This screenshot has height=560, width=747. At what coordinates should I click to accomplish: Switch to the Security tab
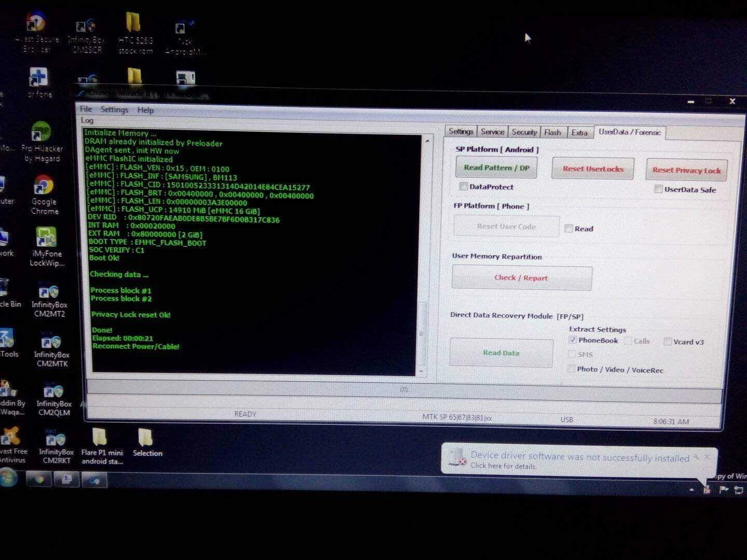tap(524, 132)
